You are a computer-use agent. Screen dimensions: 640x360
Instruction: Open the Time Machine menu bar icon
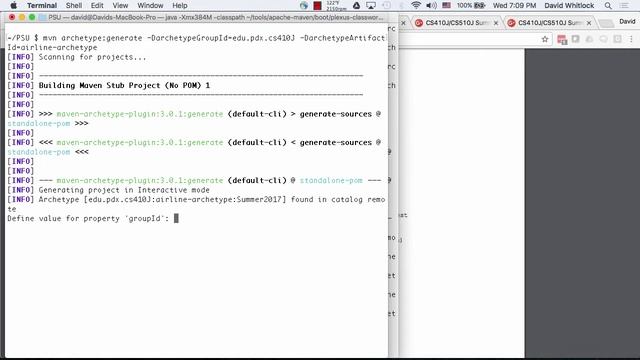pyautogui.click(x=386, y=5)
